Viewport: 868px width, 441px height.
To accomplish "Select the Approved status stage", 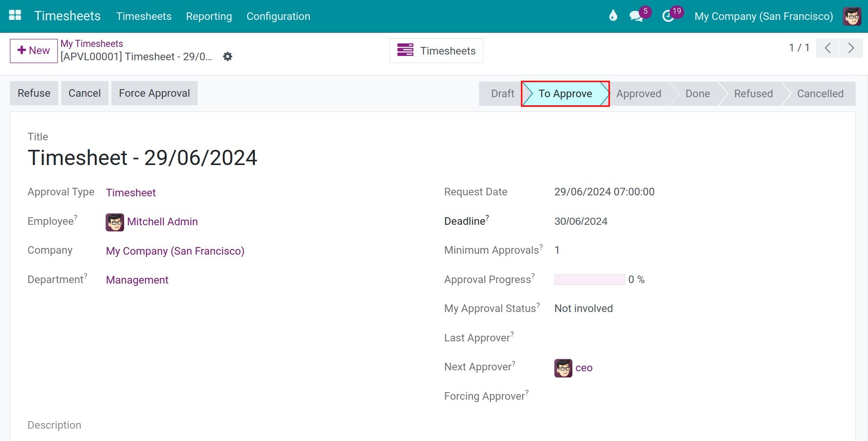I will click(x=639, y=93).
